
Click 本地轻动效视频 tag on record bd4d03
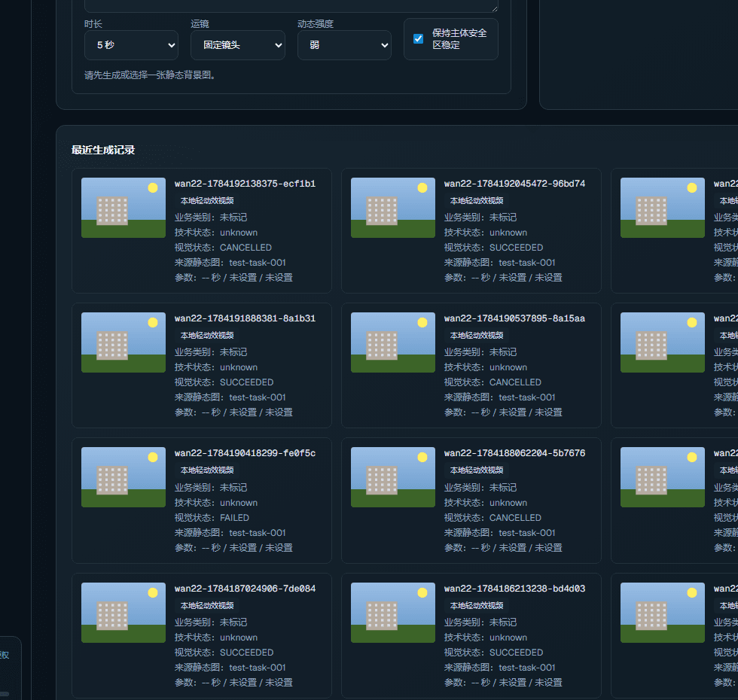(477, 605)
